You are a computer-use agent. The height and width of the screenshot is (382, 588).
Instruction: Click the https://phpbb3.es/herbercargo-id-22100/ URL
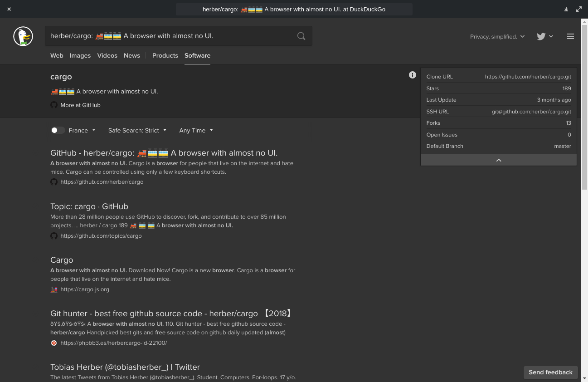click(114, 343)
